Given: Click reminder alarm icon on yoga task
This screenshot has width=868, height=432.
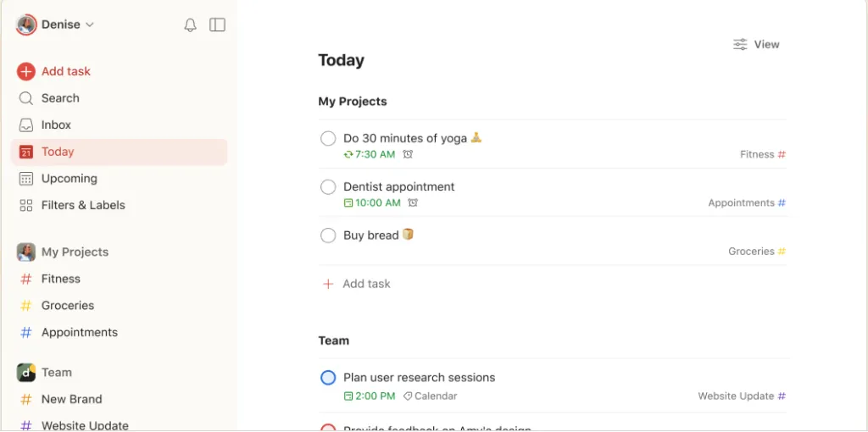Looking at the screenshot, I should (x=408, y=154).
